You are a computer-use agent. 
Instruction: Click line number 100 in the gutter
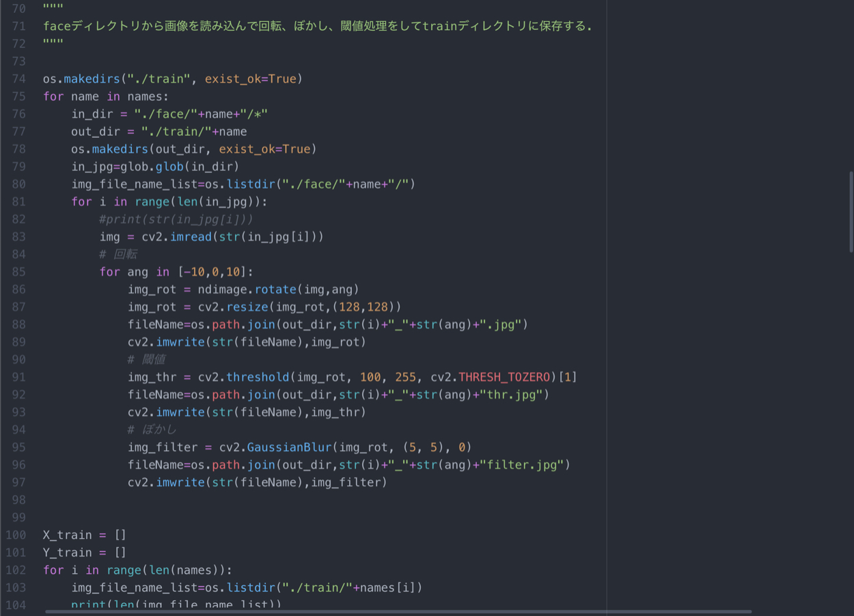coord(15,535)
